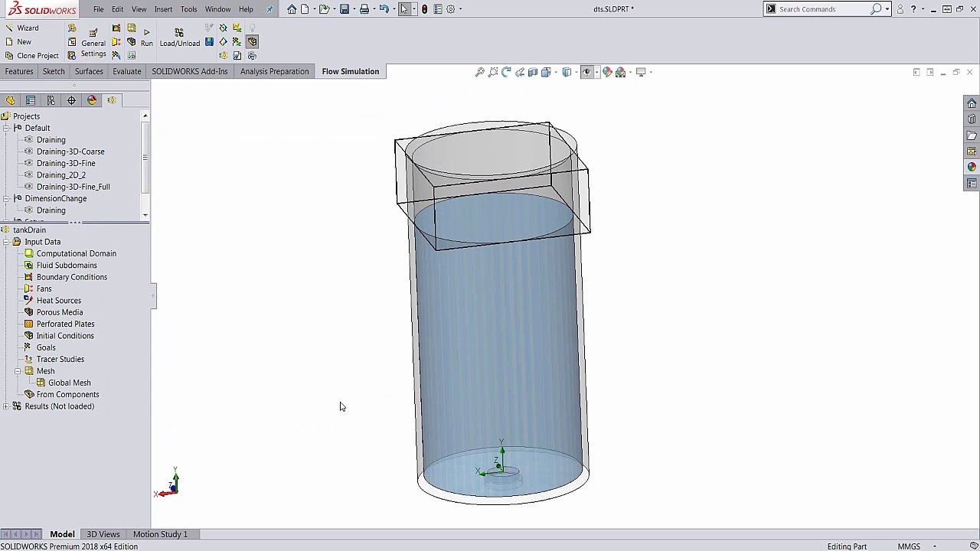Select Draining-3D-Coarse project
The width and height of the screenshot is (980, 551).
[70, 152]
